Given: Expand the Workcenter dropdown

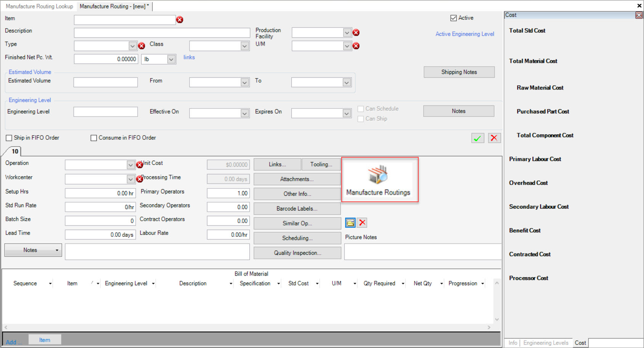Looking at the screenshot, I should [130, 179].
